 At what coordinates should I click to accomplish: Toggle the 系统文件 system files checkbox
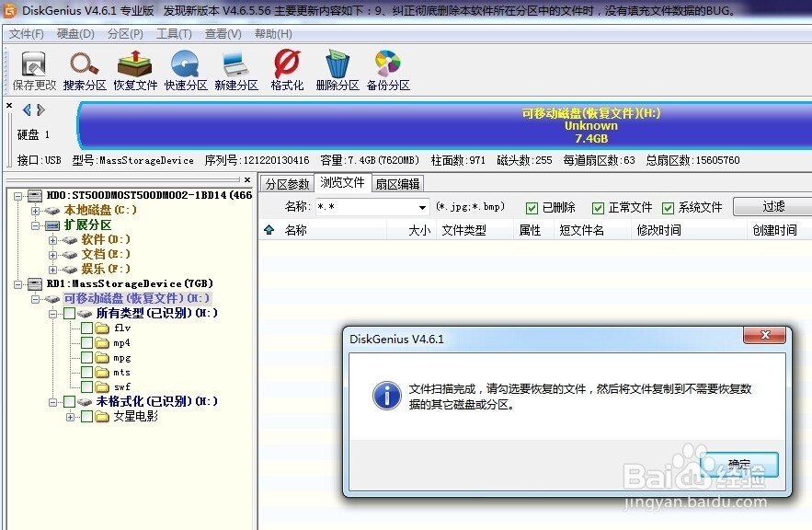coord(668,208)
